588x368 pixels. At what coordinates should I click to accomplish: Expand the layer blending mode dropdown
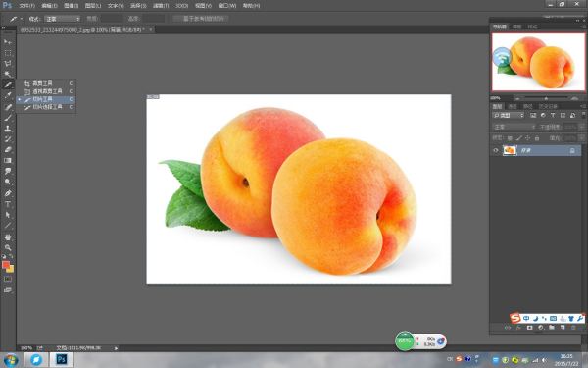click(x=514, y=127)
